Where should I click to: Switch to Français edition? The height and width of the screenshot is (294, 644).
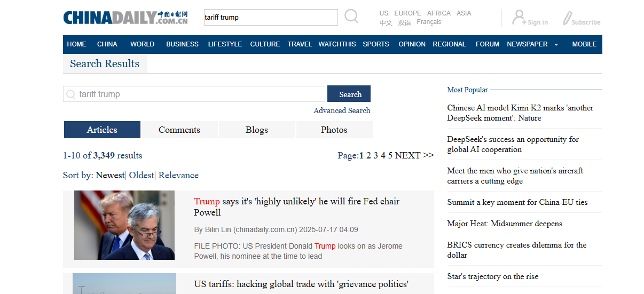coord(429,22)
